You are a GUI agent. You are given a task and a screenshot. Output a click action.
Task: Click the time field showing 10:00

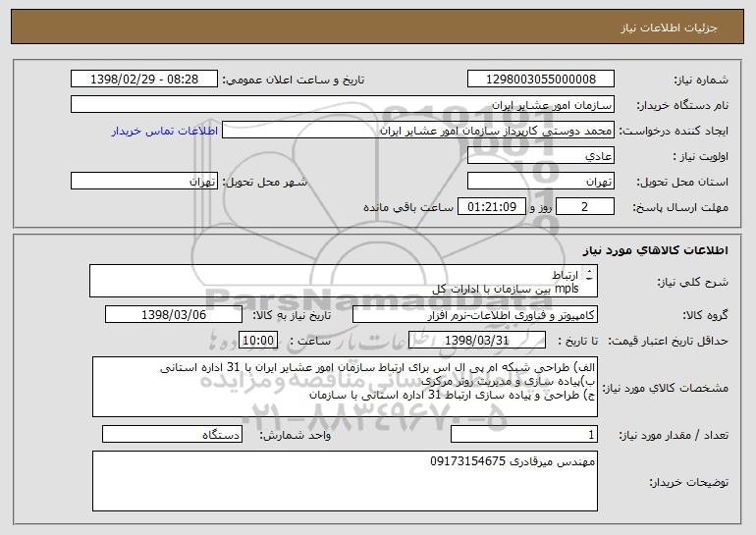coord(258,340)
